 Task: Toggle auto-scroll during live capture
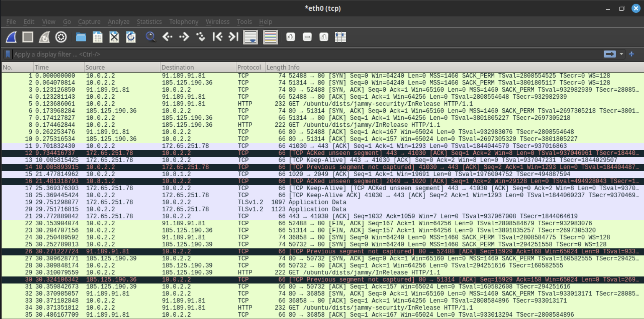coord(250,37)
